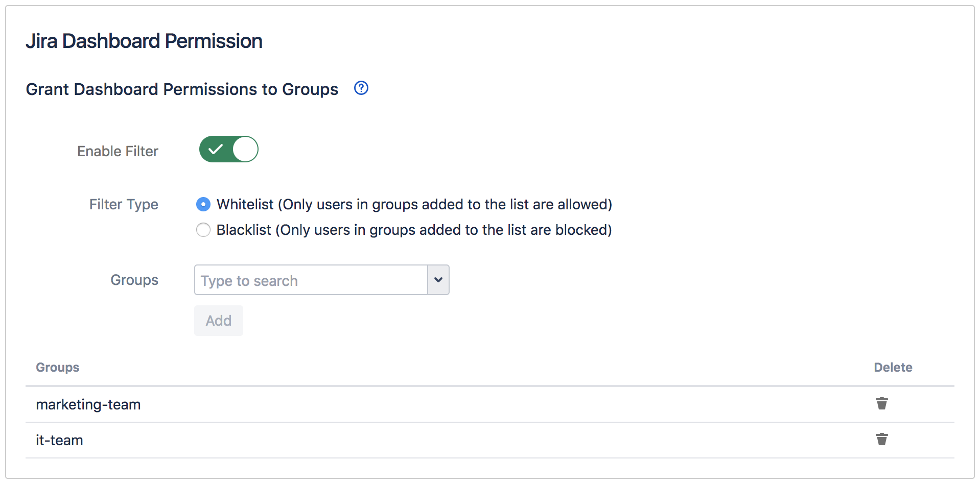Select the marketing-team entry in the list

88,403
